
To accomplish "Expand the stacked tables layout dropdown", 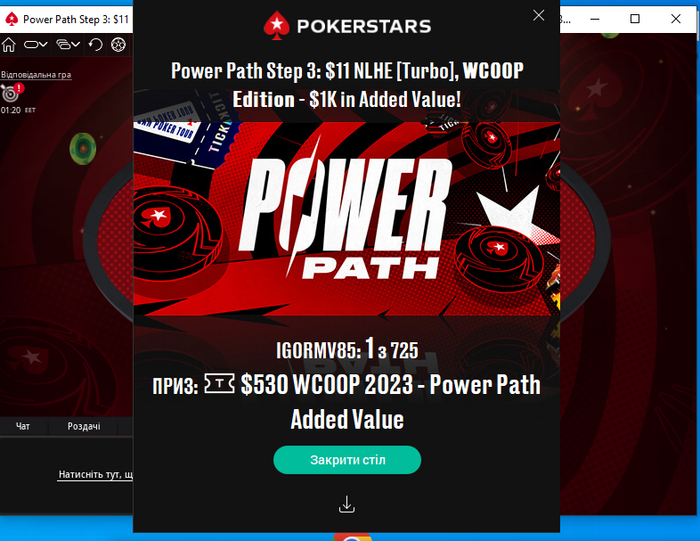I will pyautogui.click(x=68, y=45).
